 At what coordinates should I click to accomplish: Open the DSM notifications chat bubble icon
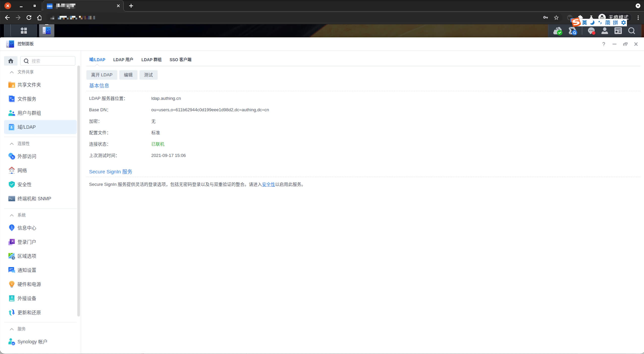pyautogui.click(x=591, y=31)
